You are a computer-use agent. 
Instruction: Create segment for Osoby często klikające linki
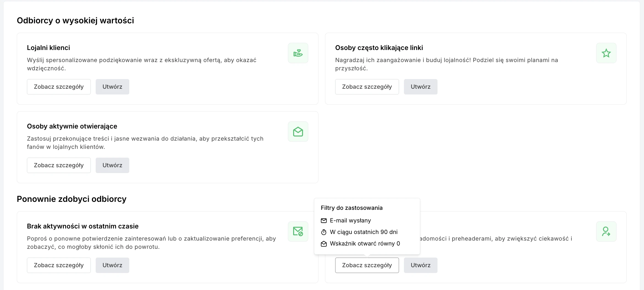point(420,87)
